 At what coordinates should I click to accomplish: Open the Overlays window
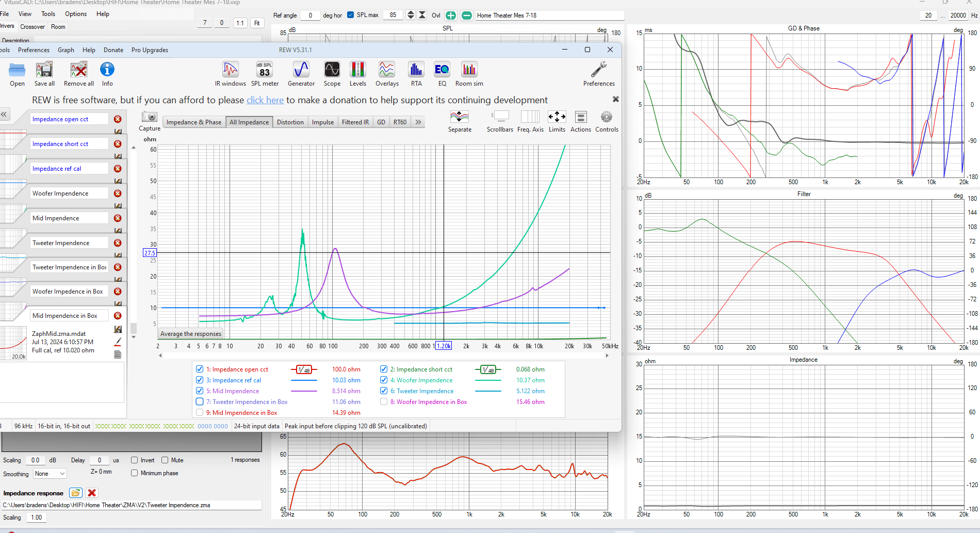point(387,74)
